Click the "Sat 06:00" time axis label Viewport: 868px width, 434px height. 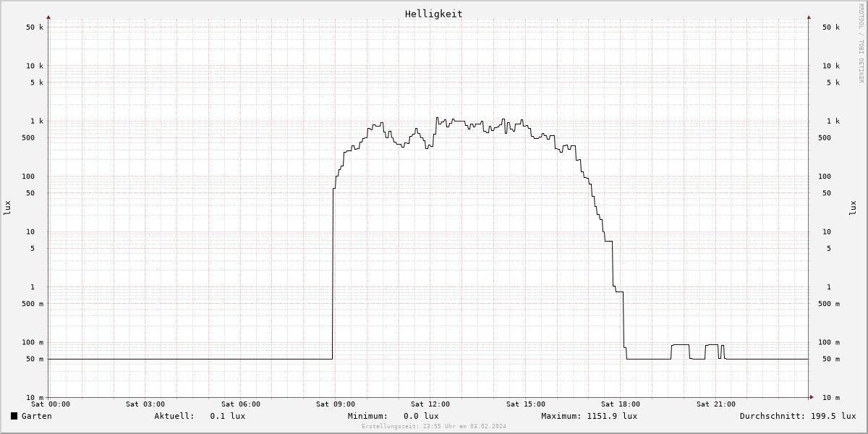[241, 404]
